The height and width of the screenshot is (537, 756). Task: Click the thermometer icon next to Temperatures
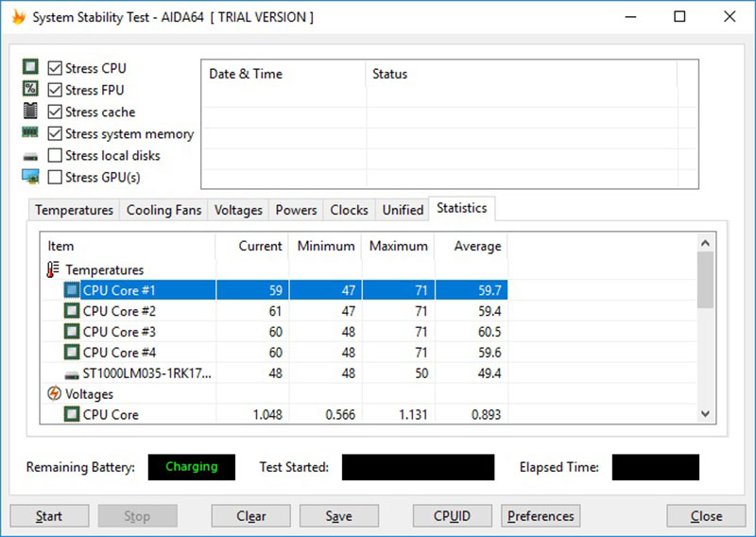(53, 269)
